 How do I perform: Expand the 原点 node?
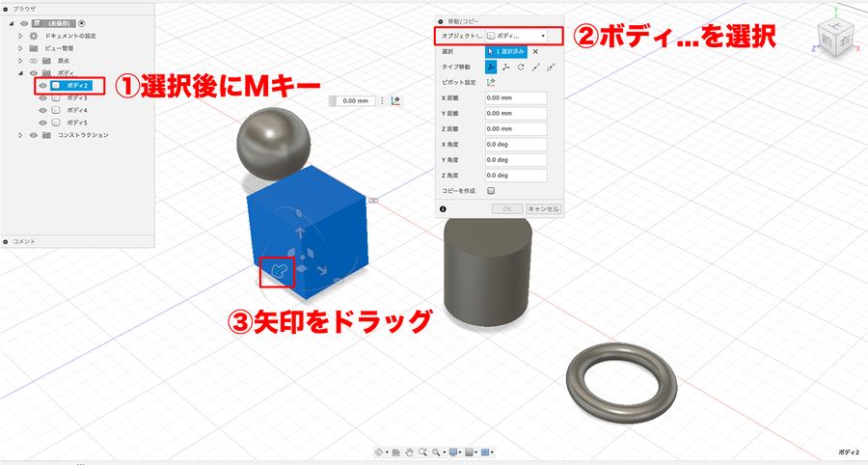tap(20, 61)
